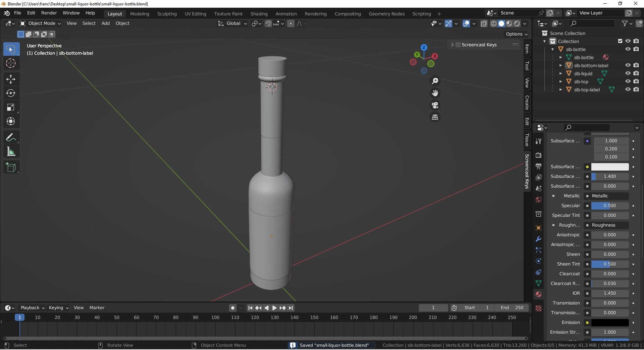Open the Render menu
The image size is (644, 350).
49,13
